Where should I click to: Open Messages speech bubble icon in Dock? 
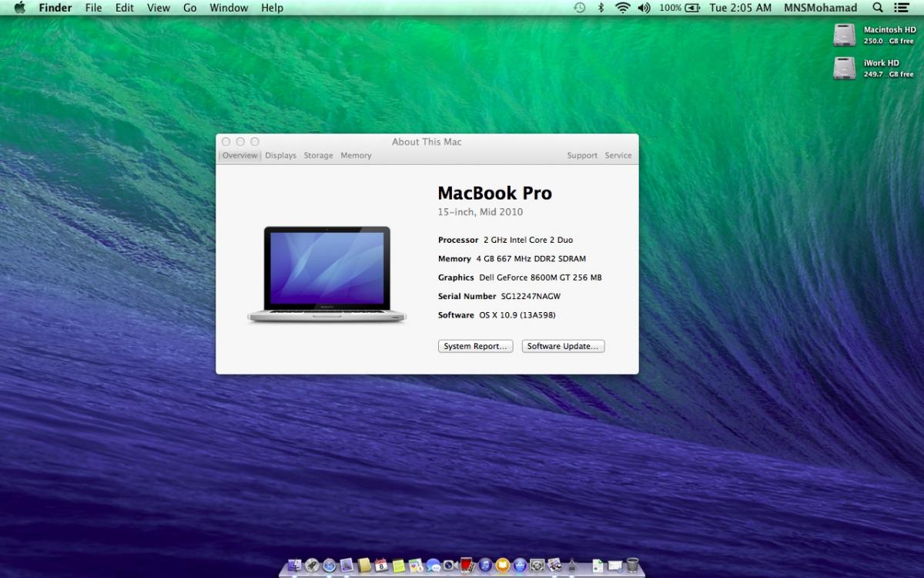pyautogui.click(x=433, y=566)
